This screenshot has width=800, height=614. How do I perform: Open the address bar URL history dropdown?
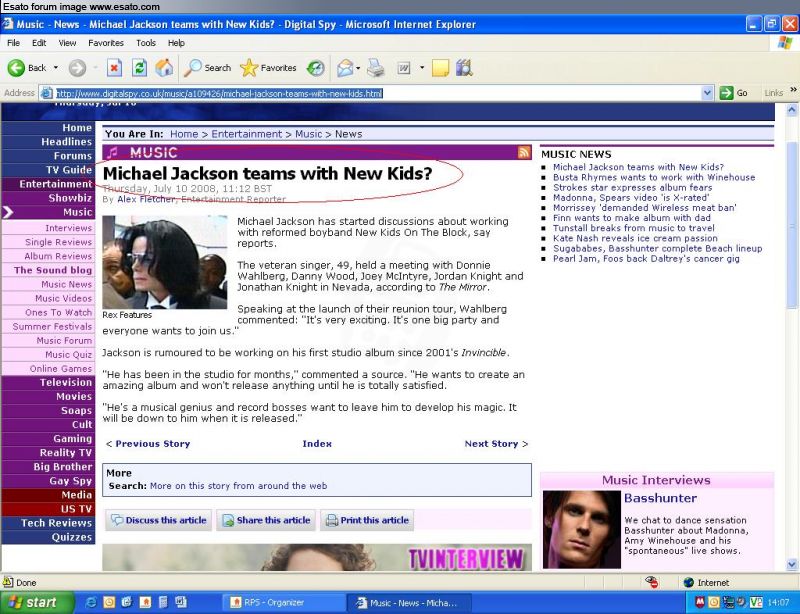tap(707, 93)
